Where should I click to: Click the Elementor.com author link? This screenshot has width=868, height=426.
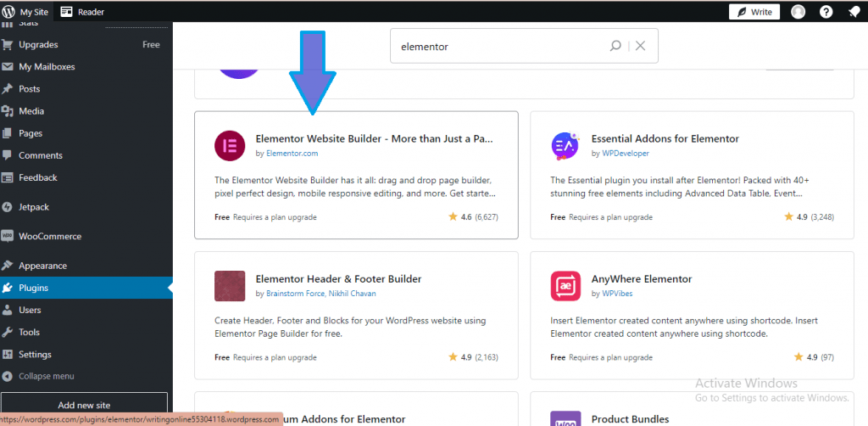292,154
